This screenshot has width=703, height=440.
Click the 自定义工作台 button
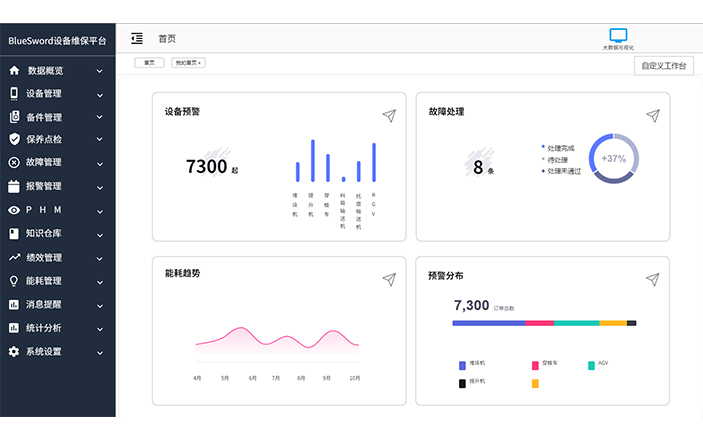(664, 66)
